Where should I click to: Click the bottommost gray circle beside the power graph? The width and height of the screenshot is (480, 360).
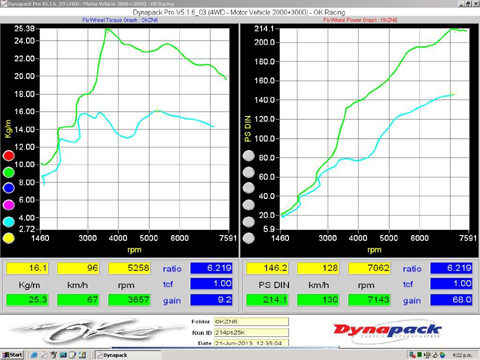249,238
